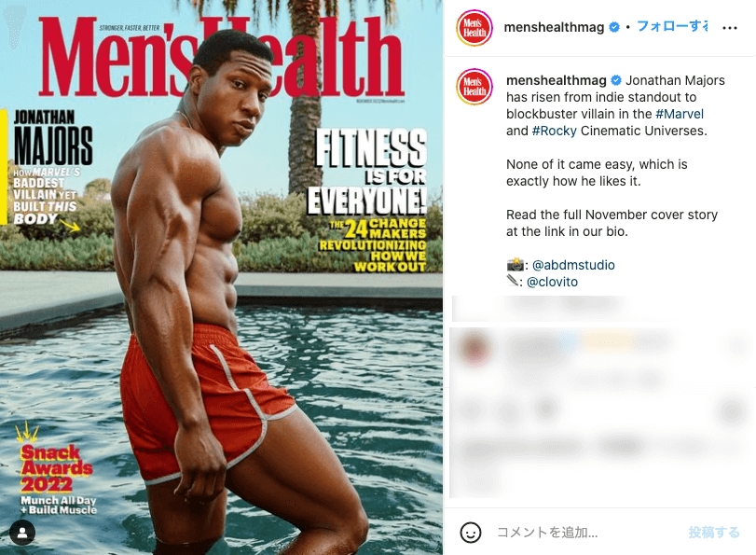Screen dimensions: 756x555
Task: Click the menshealthmag username in caption
Action: (557, 80)
